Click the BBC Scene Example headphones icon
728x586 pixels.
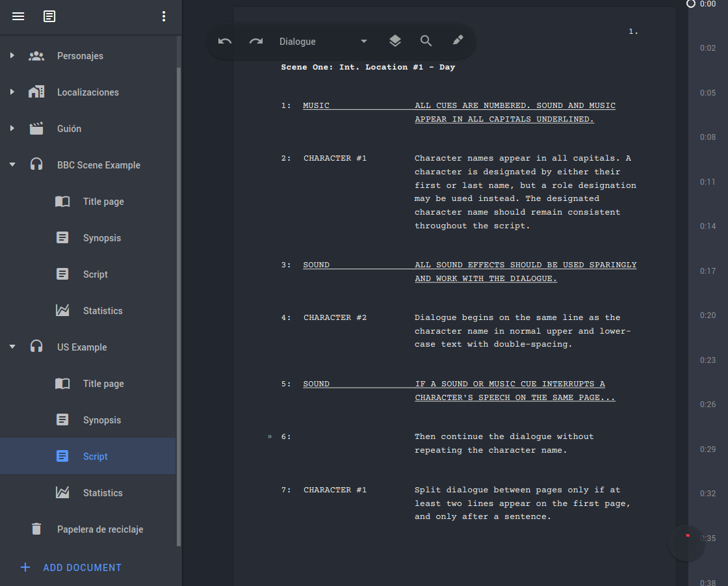click(36, 164)
